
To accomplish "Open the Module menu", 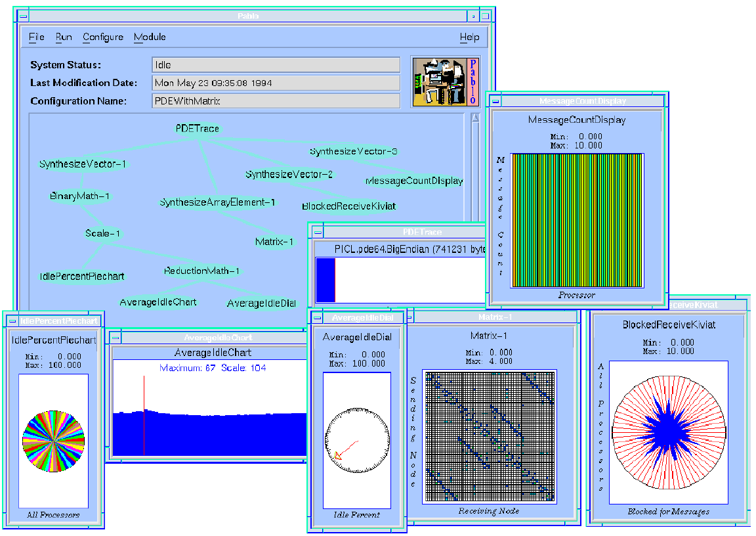I will (x=150, y=37).
